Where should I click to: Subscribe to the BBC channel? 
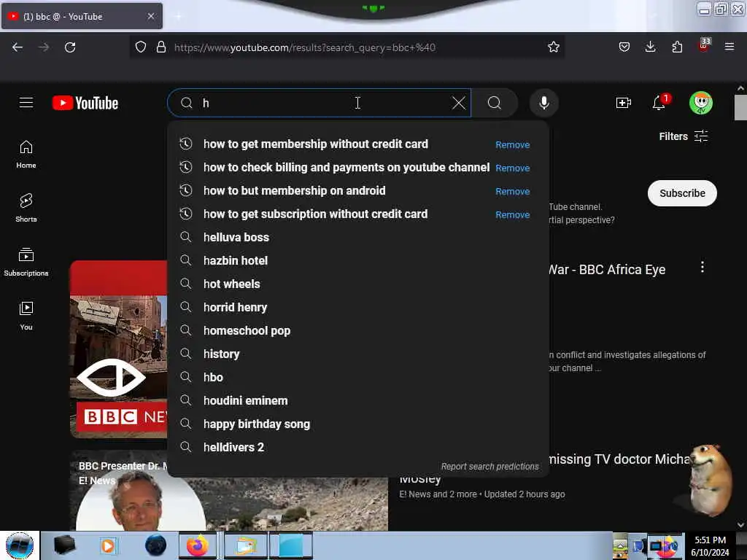click(x=682, y=193)
